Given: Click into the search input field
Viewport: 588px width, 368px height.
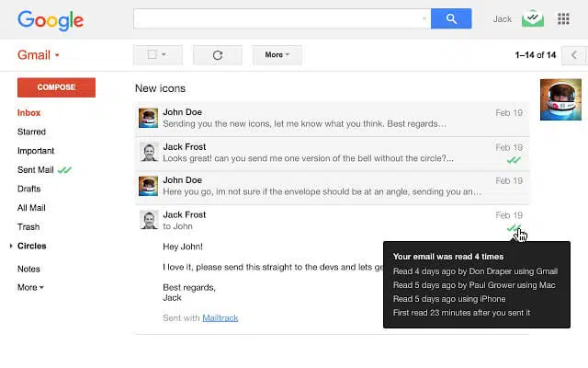Looking at the screenshot, I should (276, 18).
